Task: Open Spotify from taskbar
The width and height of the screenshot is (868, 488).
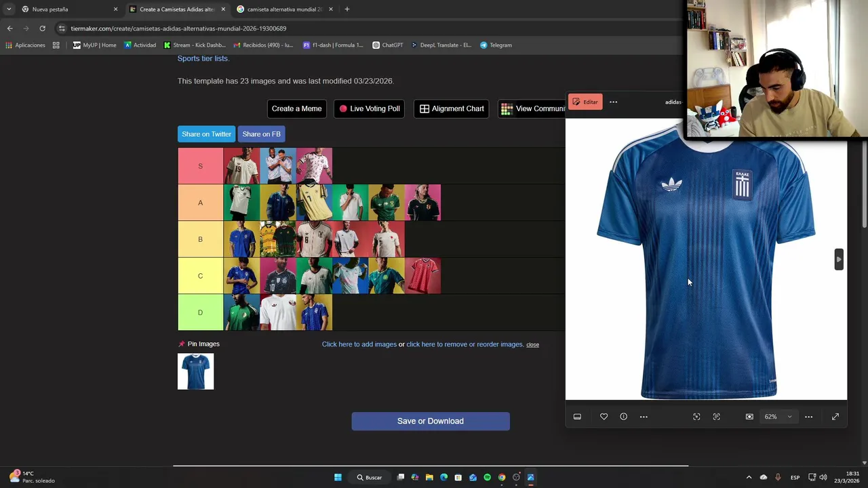Action: (487, 477)
